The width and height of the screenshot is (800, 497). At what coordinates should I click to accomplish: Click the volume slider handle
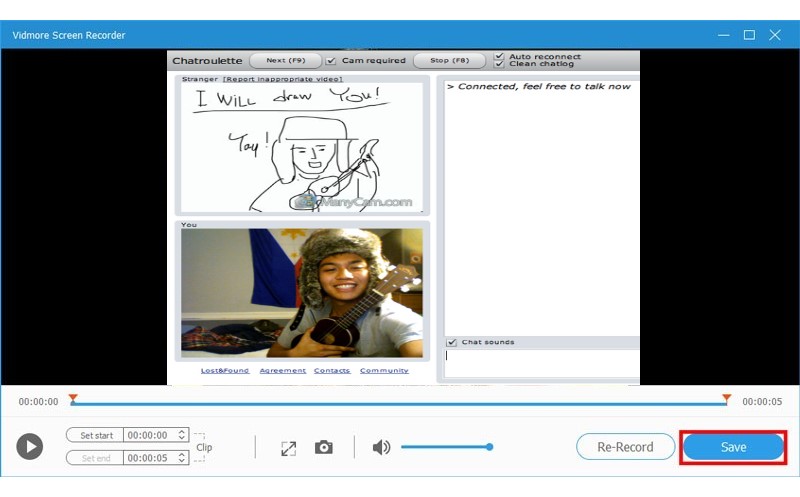point(489,447)
